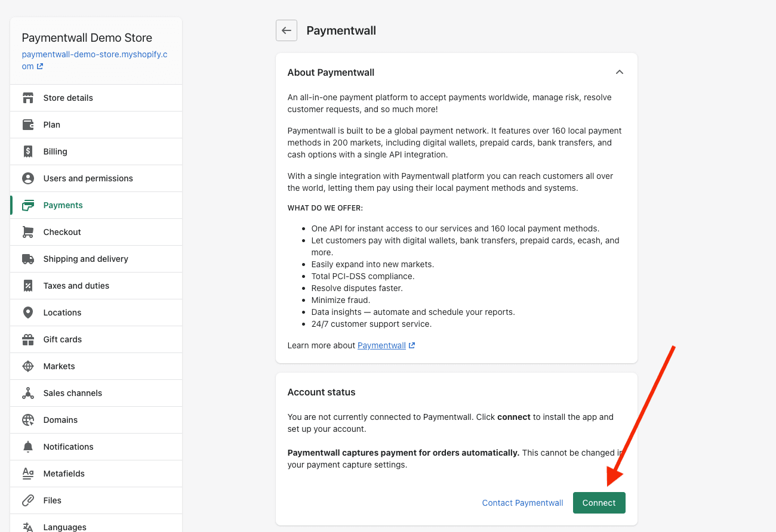
Task: Click the green Connect button
Action: (x=599, y=503)
